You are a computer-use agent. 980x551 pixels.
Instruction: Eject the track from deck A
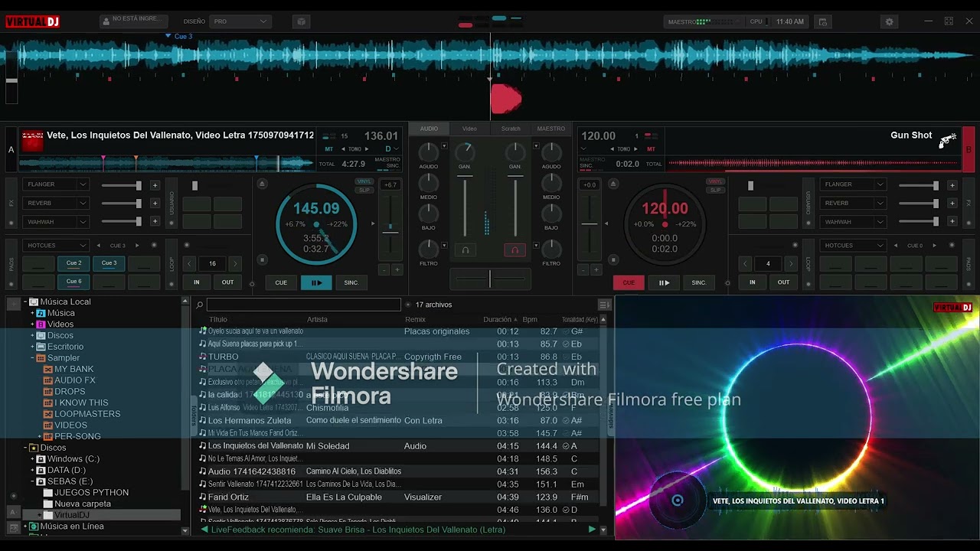point(262,184)
